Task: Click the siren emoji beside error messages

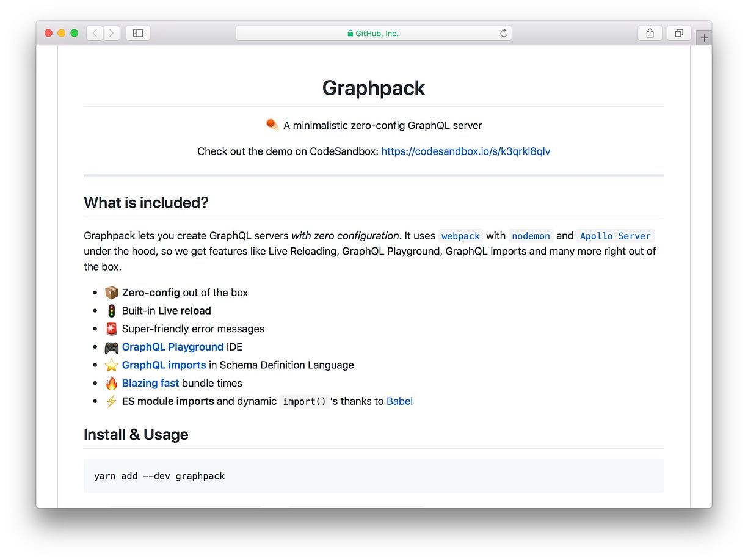Action: pos(111,329)
